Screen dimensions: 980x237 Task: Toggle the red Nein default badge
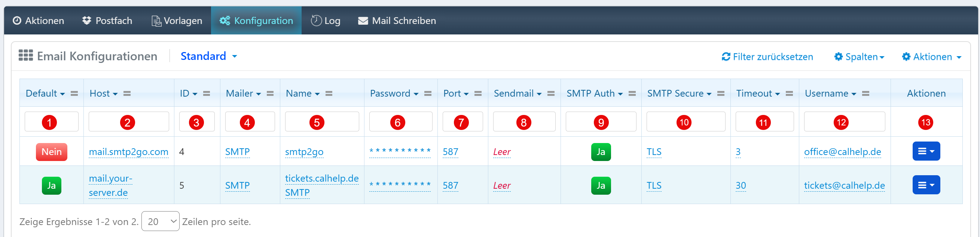tap(51, 152)
